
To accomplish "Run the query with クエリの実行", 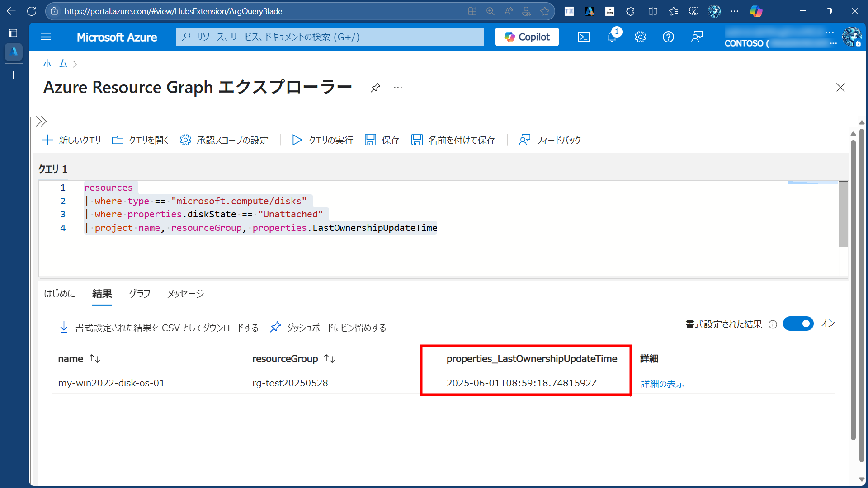I will 322,140.
